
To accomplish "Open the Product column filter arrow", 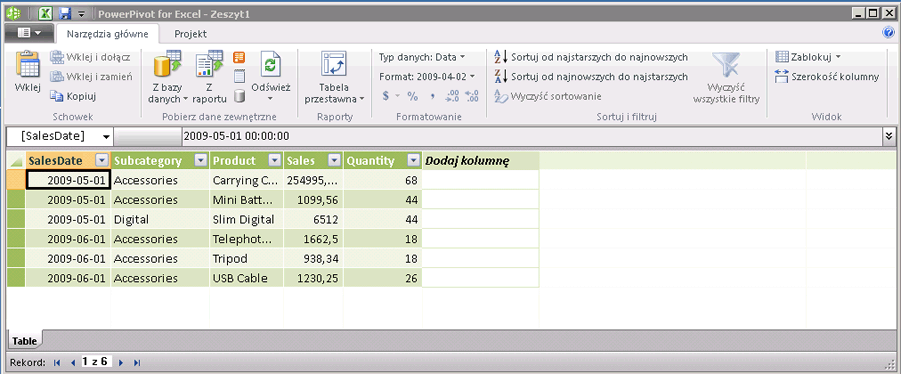I will [275, 161].
